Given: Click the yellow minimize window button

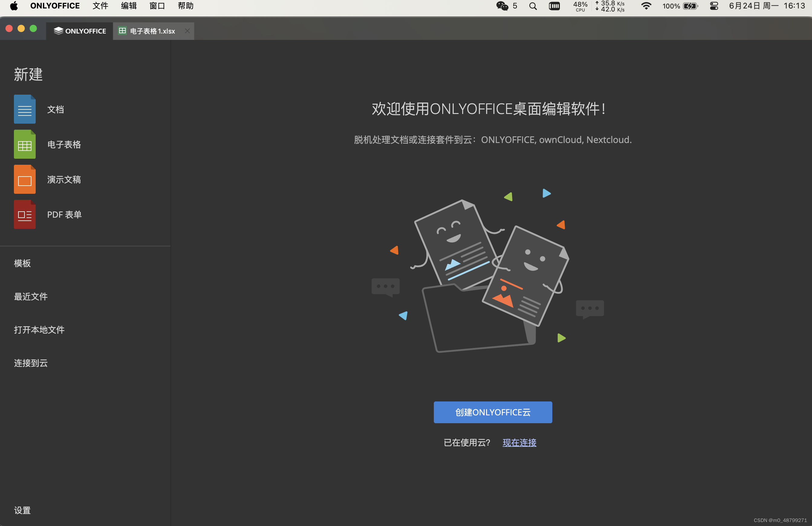Looking at the screenshot, I should (21, 29).
